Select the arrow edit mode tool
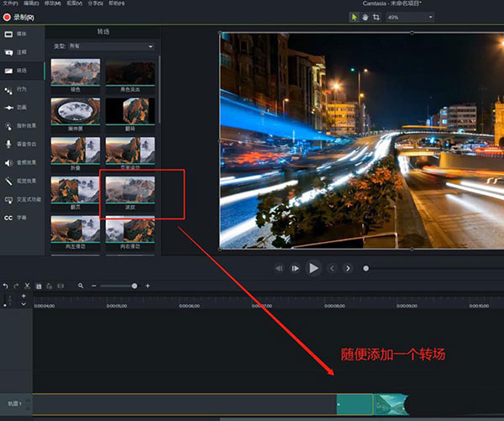504x421 pixels. (x=355, y=17)
